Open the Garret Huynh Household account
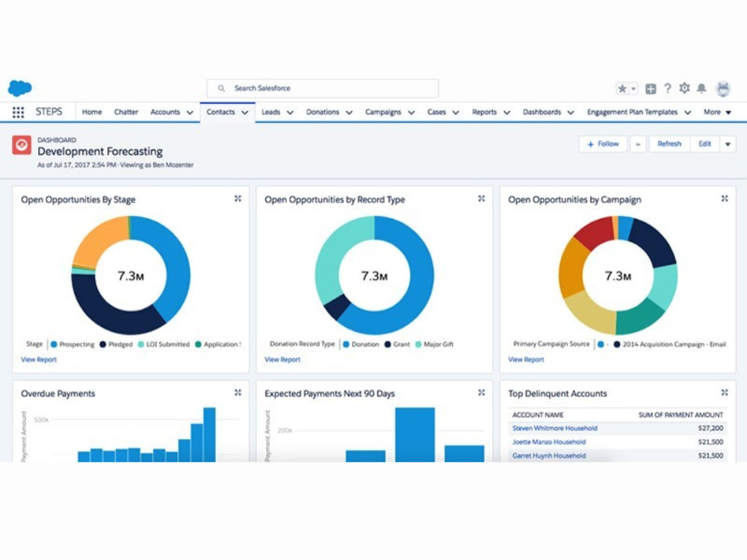Image resolution: width=747 pixels, height=560 pixels. 549,455
